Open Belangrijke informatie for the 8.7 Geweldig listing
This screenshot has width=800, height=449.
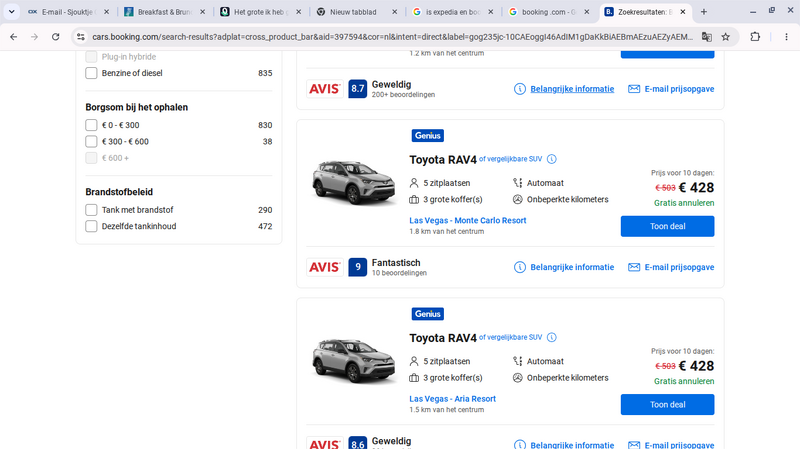[572, 89]
